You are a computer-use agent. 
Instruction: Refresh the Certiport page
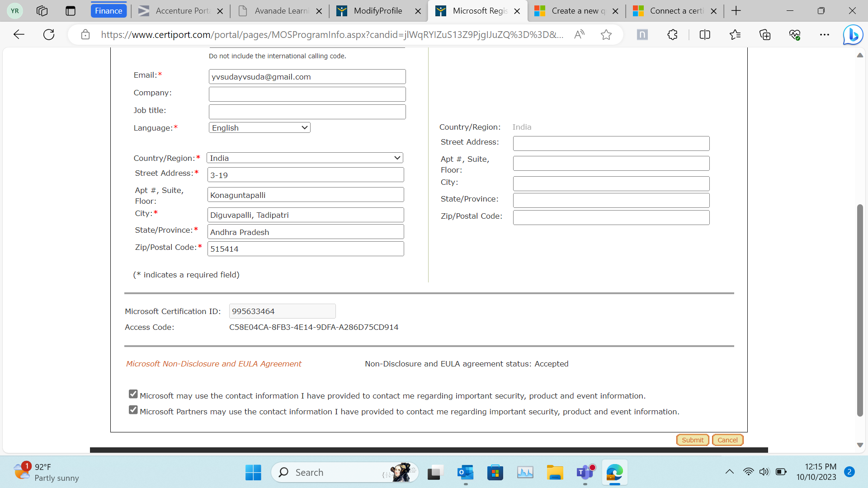point(48,34)
